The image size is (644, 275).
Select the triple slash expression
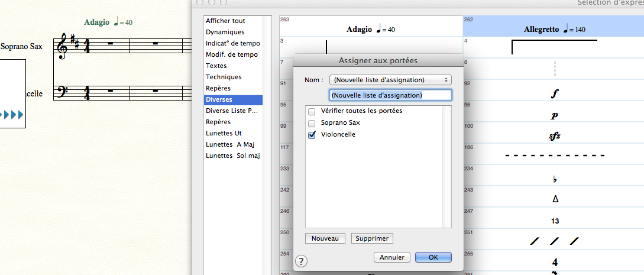554,241
